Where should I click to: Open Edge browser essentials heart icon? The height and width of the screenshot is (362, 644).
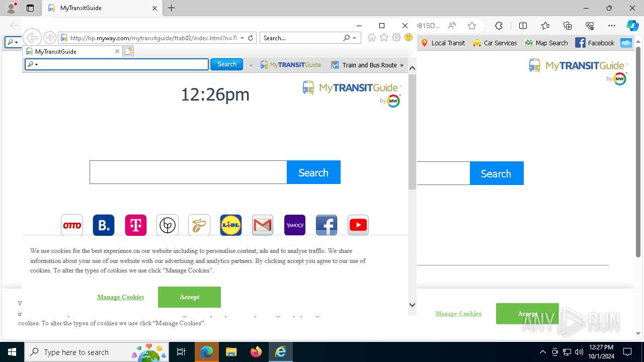(x=590, y=26)
